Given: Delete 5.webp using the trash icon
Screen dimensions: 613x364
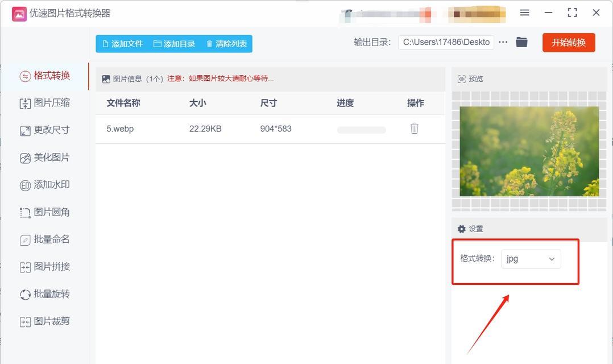Looking at the screenshot, I should click(415, 128).
